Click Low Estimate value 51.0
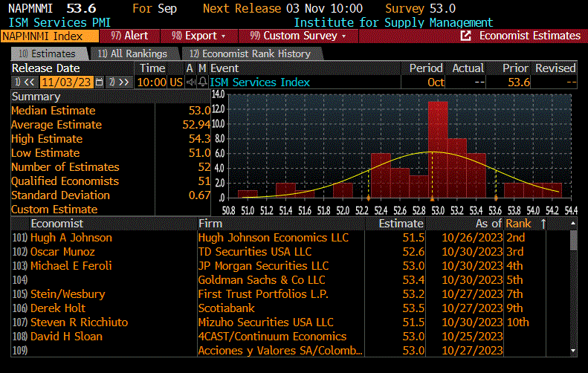Viewport: 588px width, 373px height. click(x=199, y=153)
